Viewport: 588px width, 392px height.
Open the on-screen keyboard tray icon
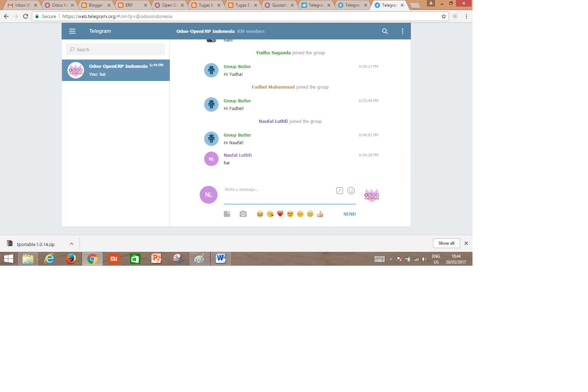coord(380,259)
